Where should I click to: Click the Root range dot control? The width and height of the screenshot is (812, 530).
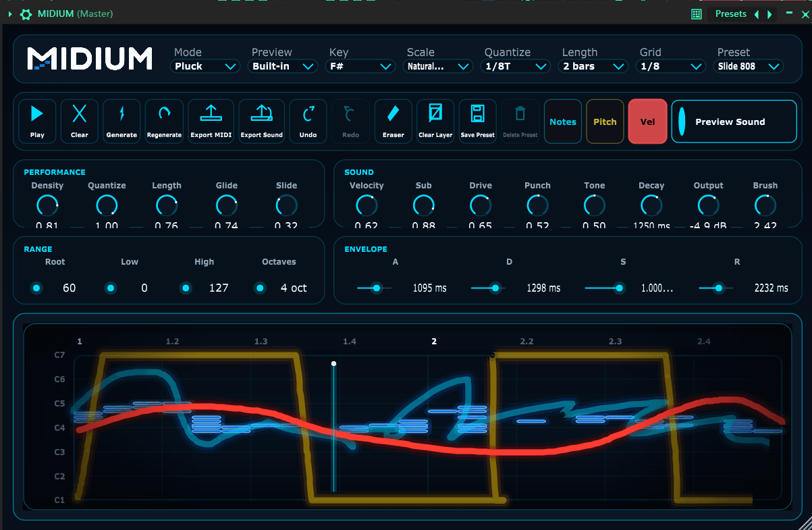36,288
